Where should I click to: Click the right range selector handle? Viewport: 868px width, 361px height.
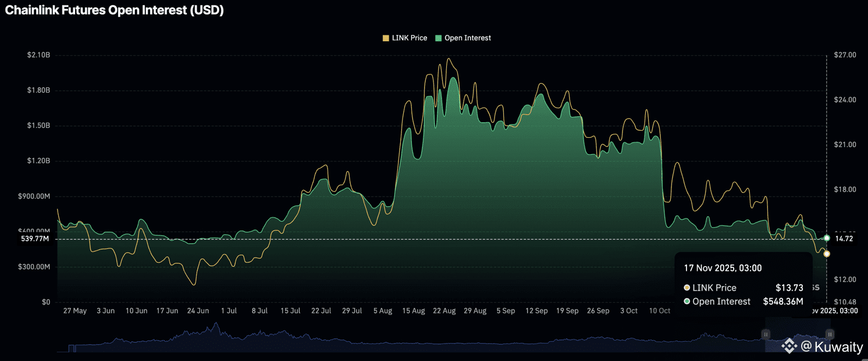830,334
